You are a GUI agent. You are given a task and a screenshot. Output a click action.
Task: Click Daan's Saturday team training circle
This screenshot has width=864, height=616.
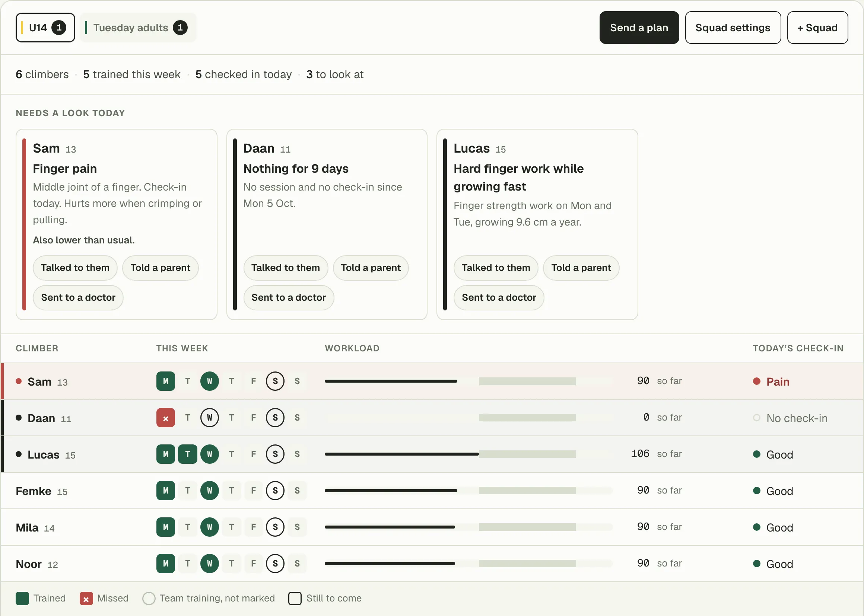[x=275, y=418]
